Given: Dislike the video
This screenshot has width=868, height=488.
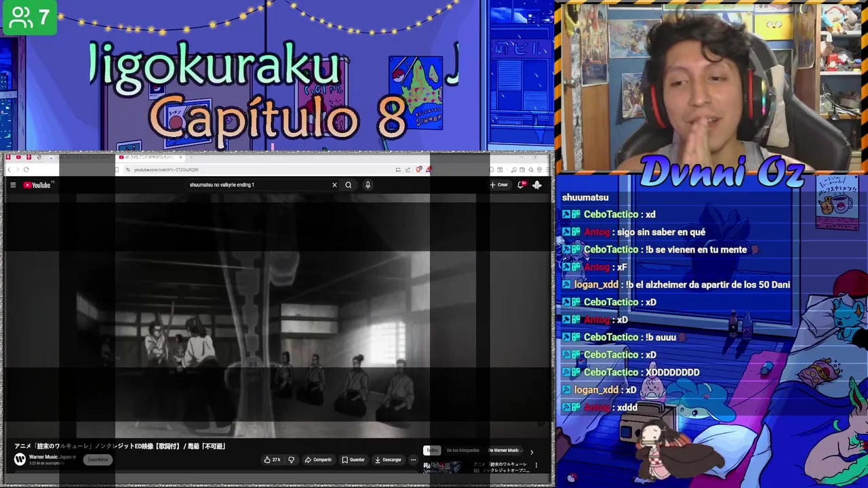Looking at the screenshot, I should 292,460.
